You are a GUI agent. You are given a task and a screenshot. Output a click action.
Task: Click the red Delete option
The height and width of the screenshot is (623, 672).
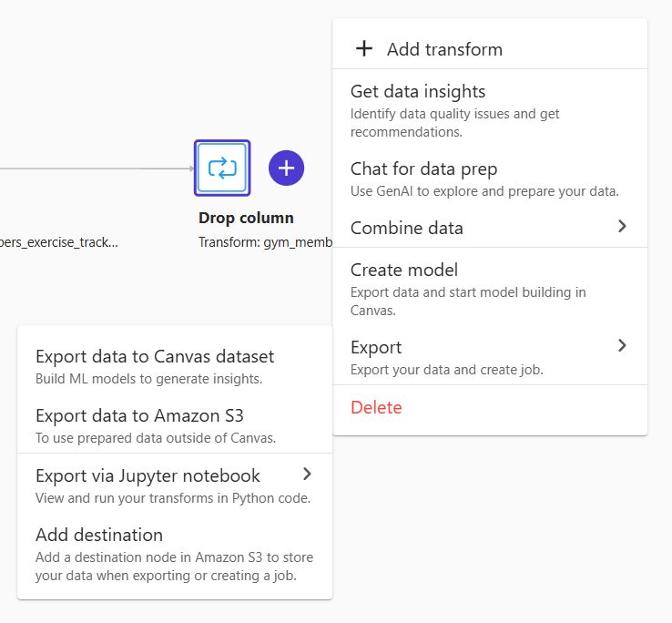point(376,407)
